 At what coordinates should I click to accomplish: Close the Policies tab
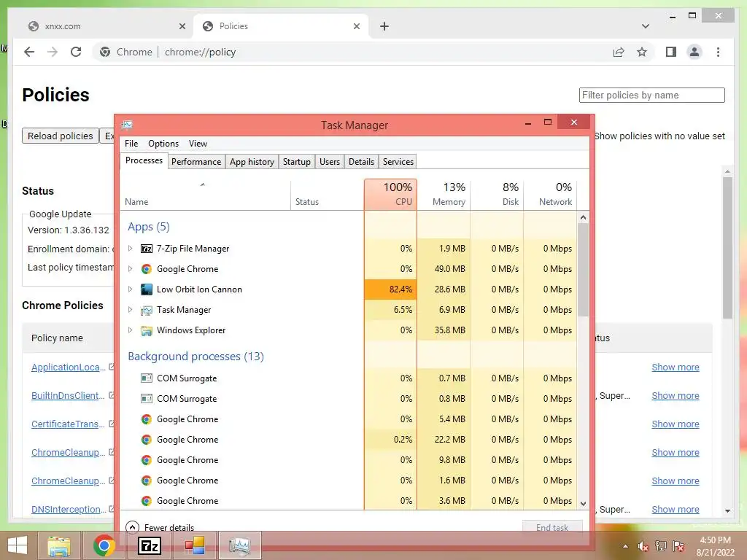pyautogui.click(x=356, y=26)
